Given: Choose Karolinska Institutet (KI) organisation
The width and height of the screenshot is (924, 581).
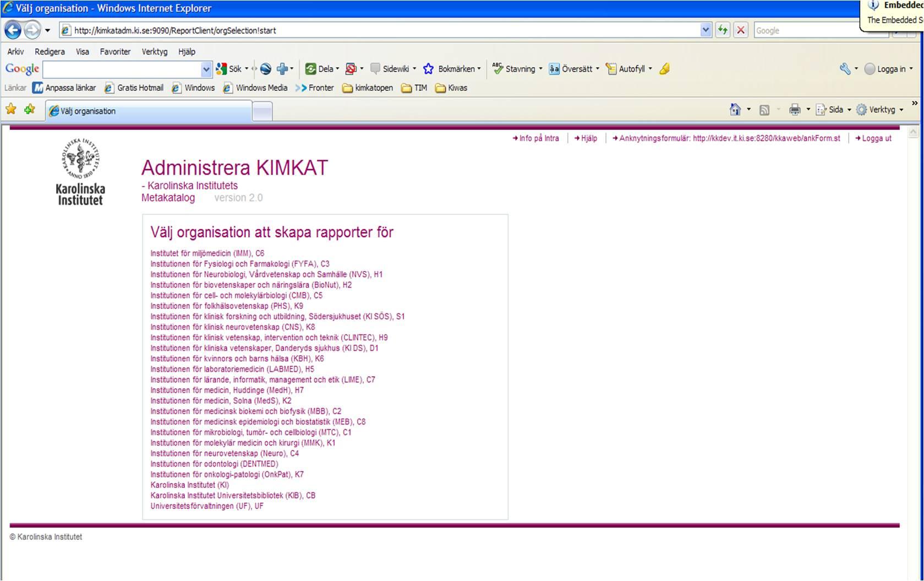Looking at the screenshot, I should tap(190, 485).
